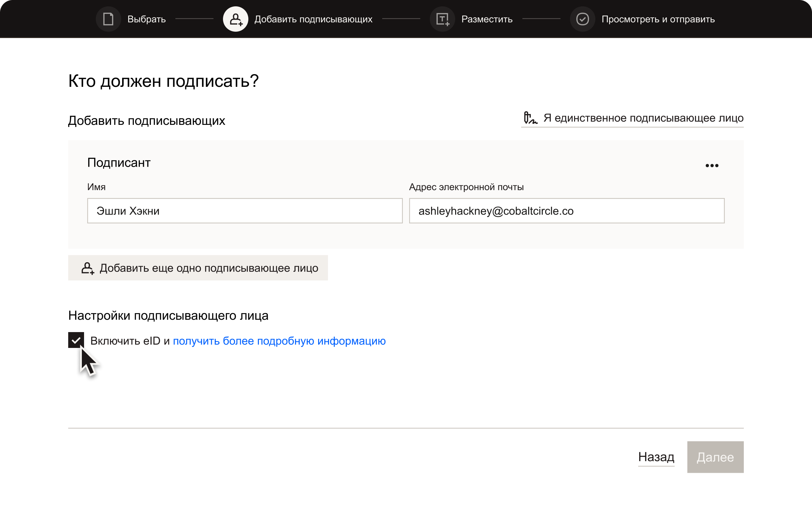The image size is (812, 507).
Task: Click the add another signer icon
Action: pyautogui.click(x=87, y=268)
